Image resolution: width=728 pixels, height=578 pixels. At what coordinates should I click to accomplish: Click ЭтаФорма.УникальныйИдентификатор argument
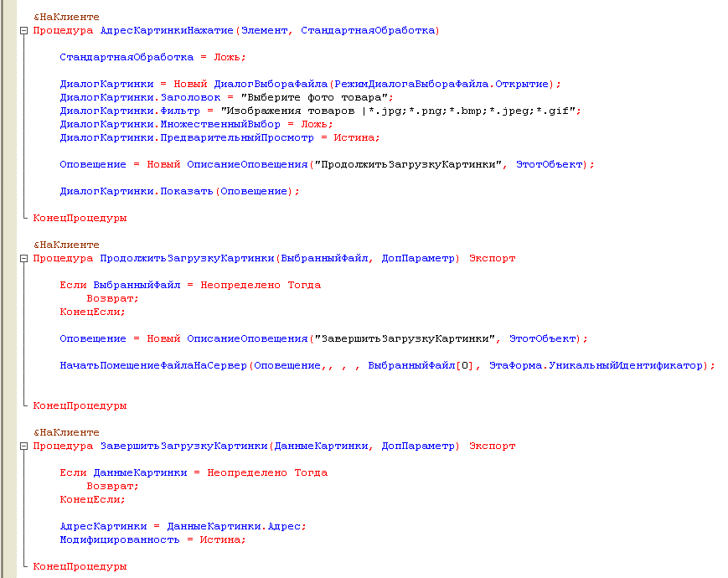coord(596,366)
